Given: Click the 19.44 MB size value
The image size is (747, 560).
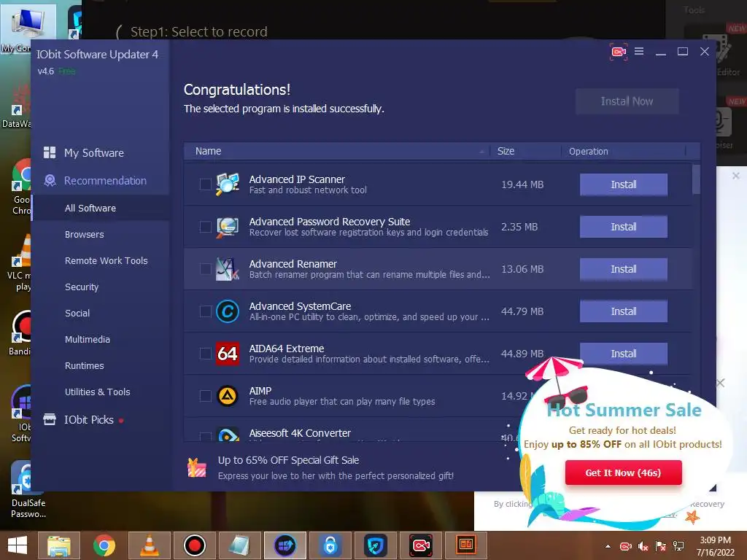Looking at the screenshot, I should pos(522,184).
